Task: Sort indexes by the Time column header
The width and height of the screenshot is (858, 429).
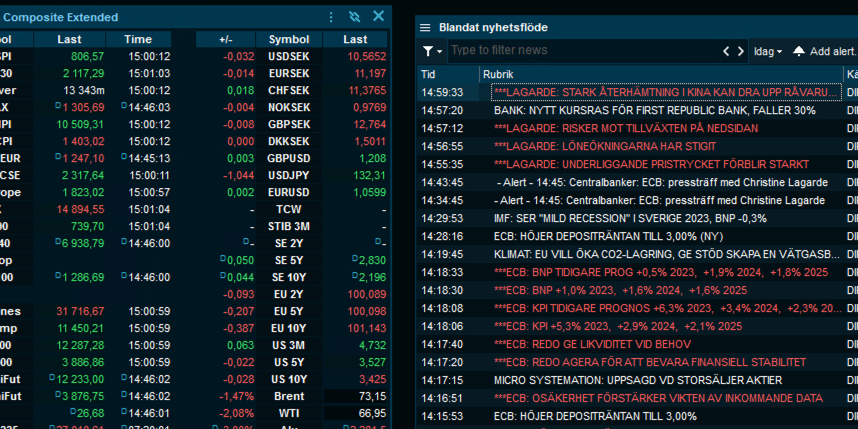Action: tap(138, 39)
